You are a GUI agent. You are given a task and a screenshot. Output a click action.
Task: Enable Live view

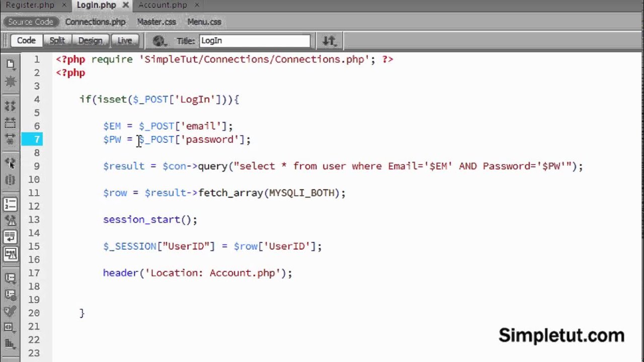click(125, 41)
